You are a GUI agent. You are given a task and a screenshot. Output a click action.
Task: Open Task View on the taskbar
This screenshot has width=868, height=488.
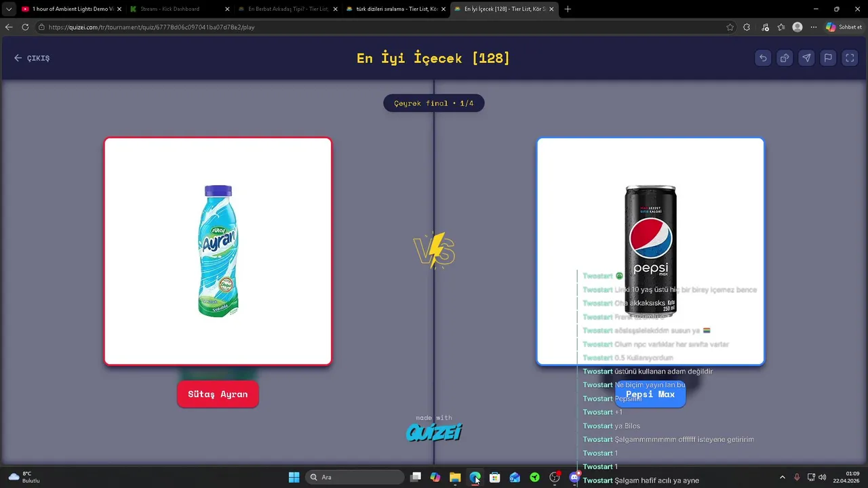click(x=416, y=477)
